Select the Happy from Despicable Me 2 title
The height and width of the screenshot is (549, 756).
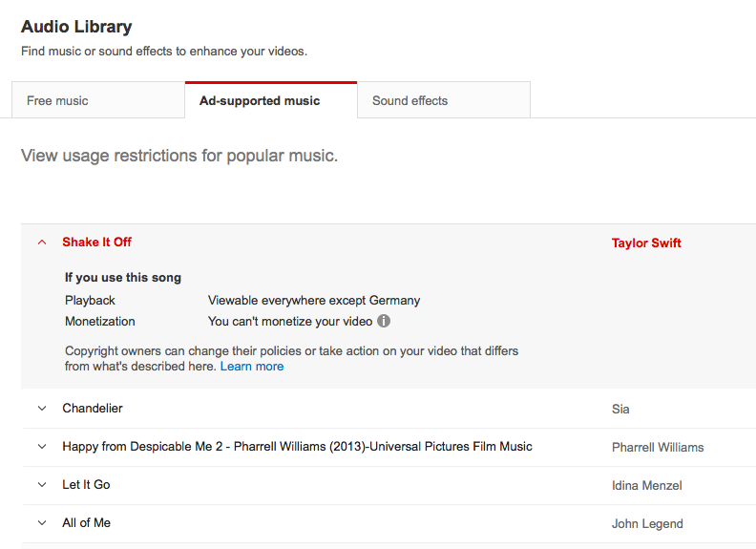(x=297, y=447)
